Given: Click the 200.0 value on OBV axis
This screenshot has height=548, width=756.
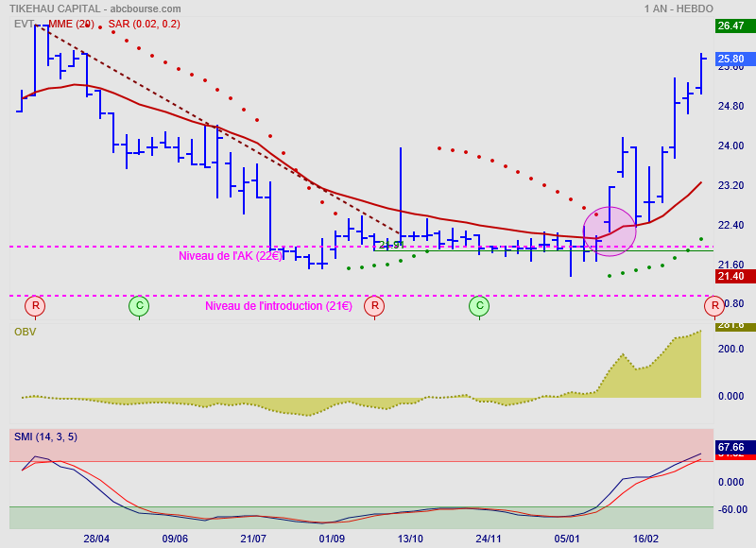Looking at the screenshot, I should pos(730,349).
